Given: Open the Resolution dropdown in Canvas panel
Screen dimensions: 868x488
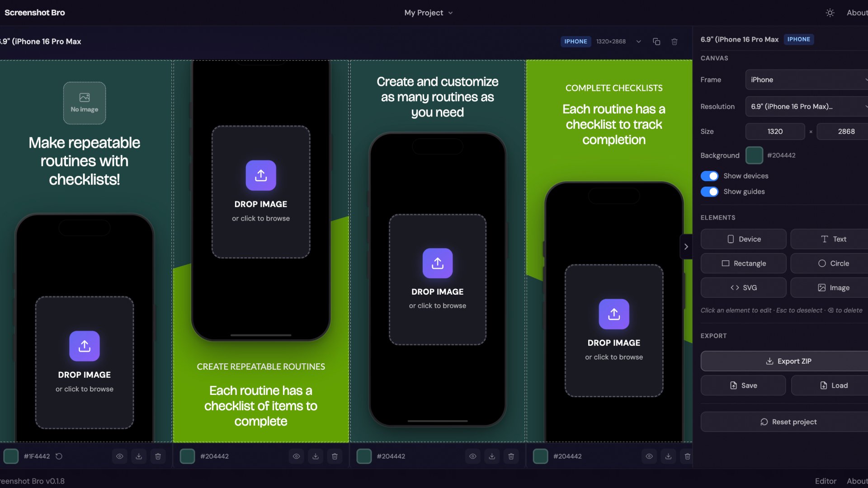Looking at the screenshot, I should (x=807, y=107).
